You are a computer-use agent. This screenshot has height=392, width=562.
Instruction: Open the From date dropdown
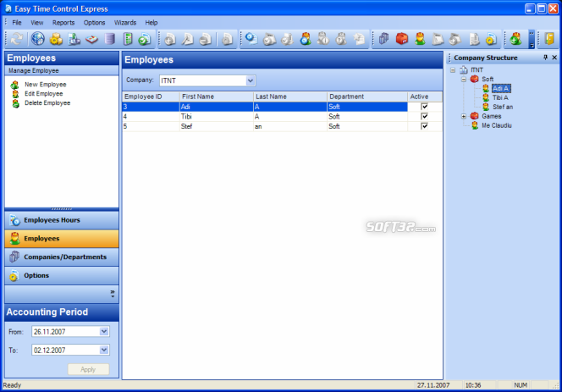click(104, 331)
